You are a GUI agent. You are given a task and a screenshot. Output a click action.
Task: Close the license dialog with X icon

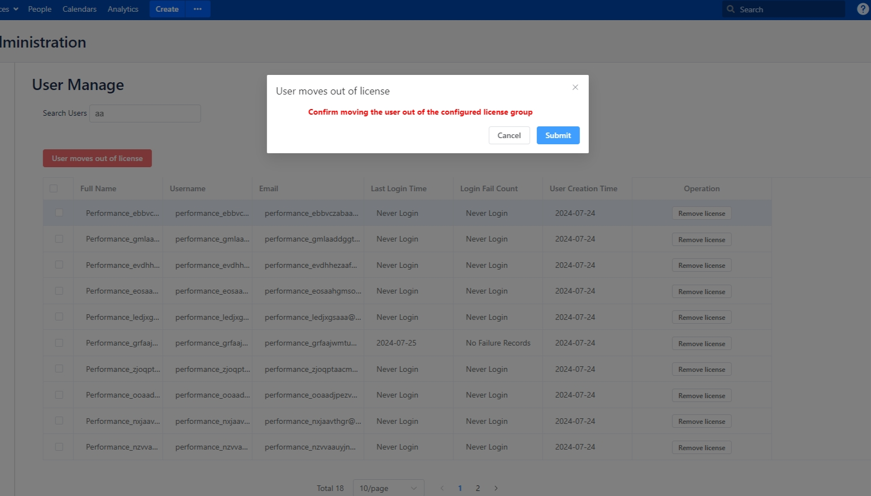(575, 87)
